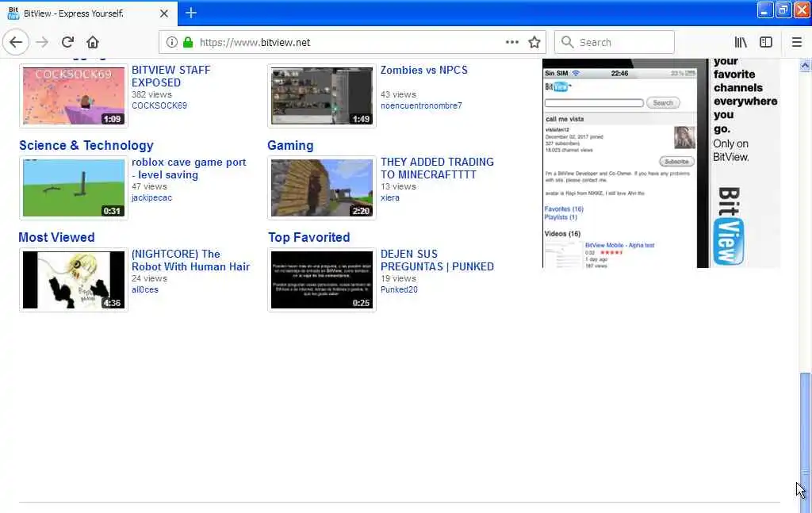Open DEJEN SUS PREGUNTAS | PUNKED link

[437, 260]
